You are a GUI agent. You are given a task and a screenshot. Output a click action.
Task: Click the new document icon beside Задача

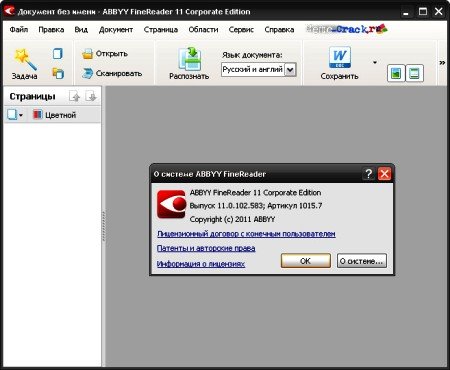(58, 53)
